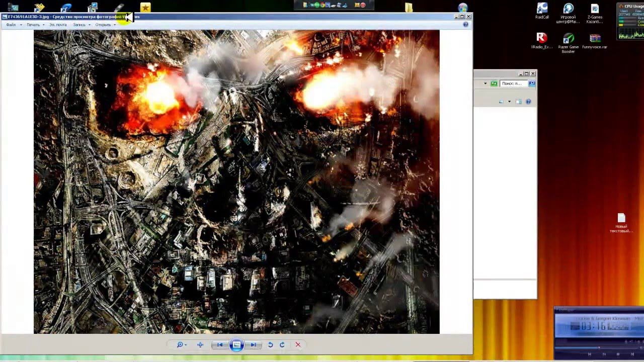Open the Открыть menu

coord(103,25)
